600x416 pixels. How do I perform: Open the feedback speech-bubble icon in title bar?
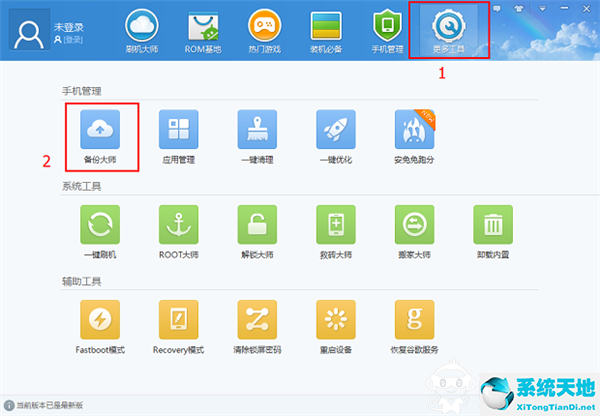click(x=497, y=8)
